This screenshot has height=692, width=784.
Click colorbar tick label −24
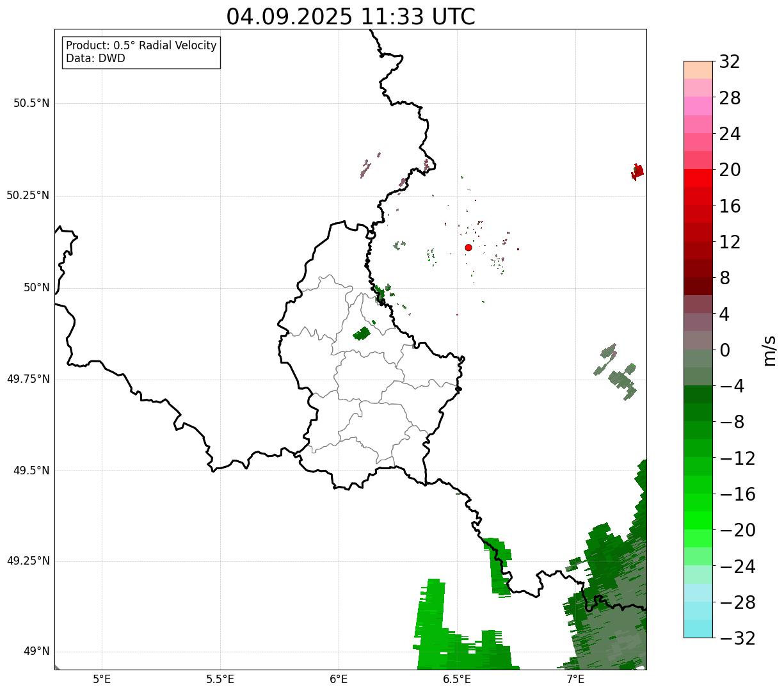coord(737,567)
